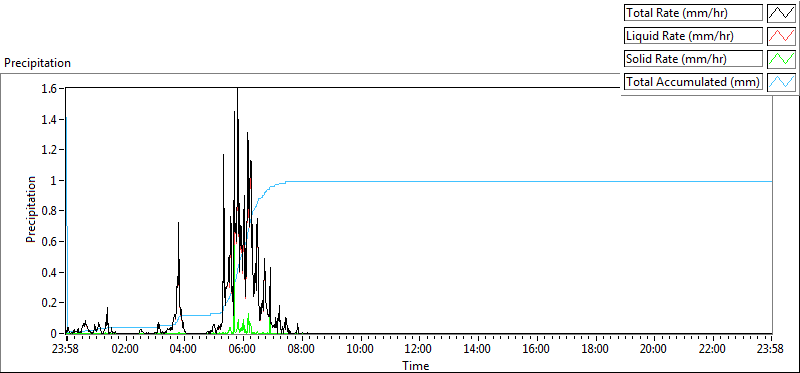Click the Liquid Rate red line icon
This screenshot has height=373, width=800.
[x=782, y=36]
